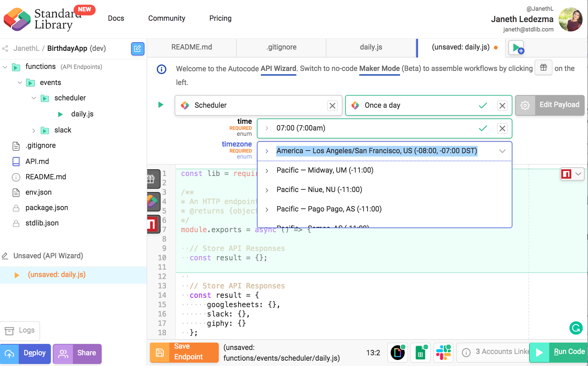
Task: Click the share nodes icon by JanethL
Action: tap(5, 49)
